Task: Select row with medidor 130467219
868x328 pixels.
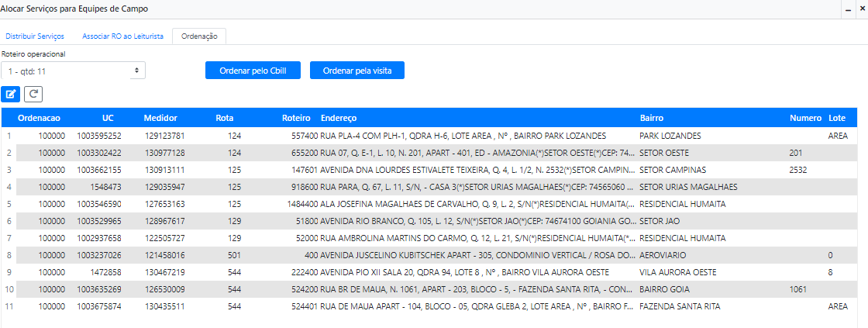Action: (x=164, y=272)
